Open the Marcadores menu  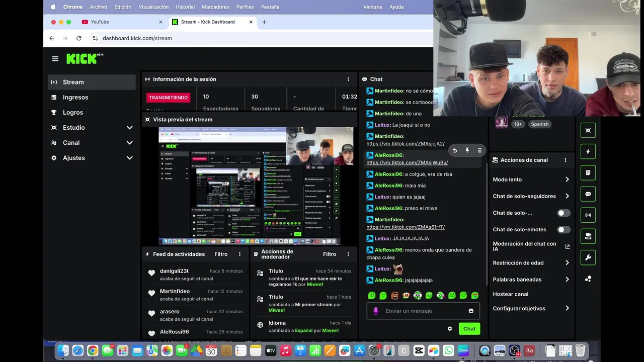point(215,7)
